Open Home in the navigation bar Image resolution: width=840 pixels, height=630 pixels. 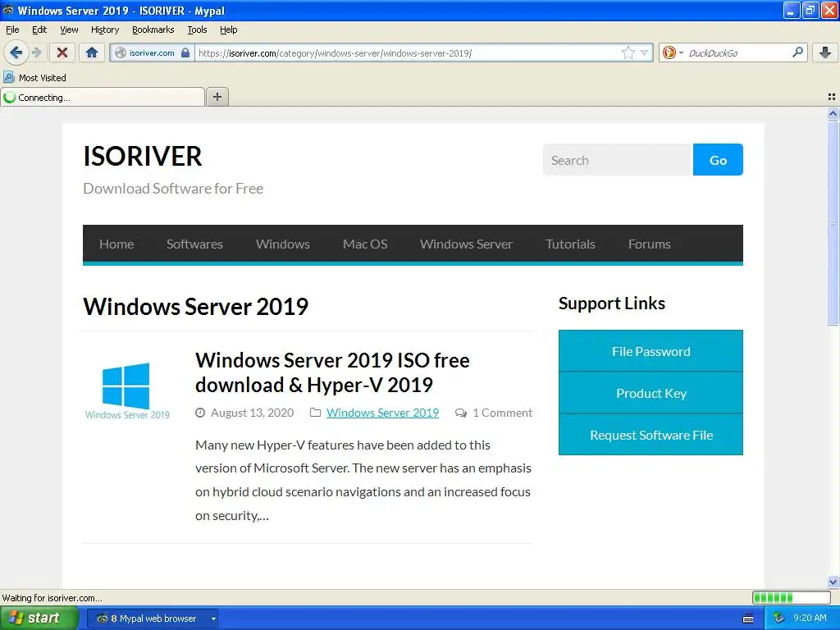[x=116, y=244]
